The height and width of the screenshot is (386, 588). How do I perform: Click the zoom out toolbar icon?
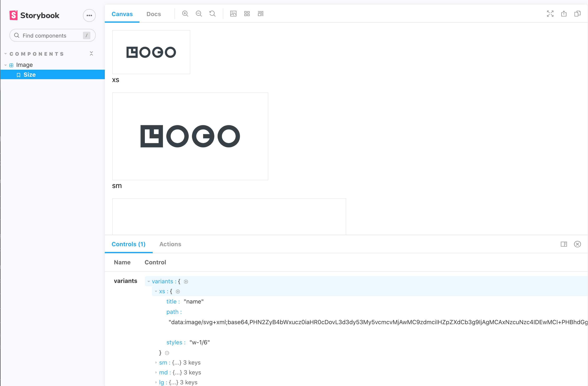click(199, 14)
